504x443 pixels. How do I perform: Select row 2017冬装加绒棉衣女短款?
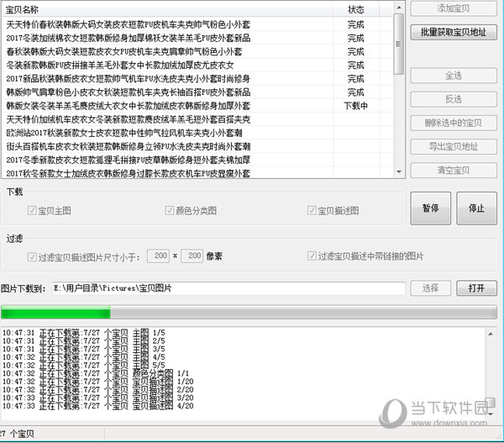coord(197,38)
